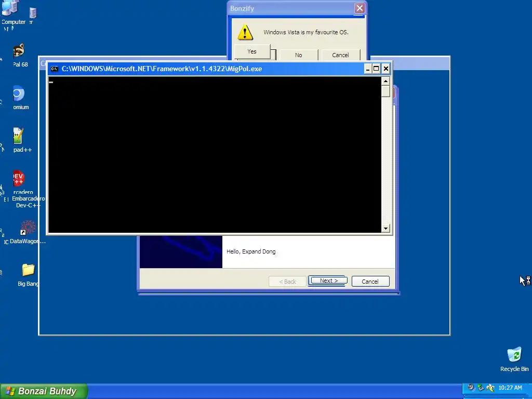Cancel the Bonzify dialog
532x399 pixels.
(x=340, y=55)
